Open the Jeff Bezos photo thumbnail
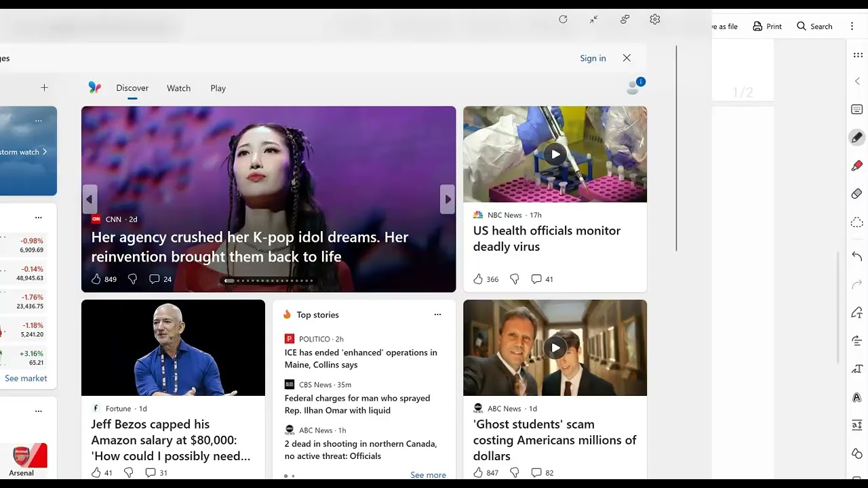This screenshot has width=868, height=488. [173, 348]
